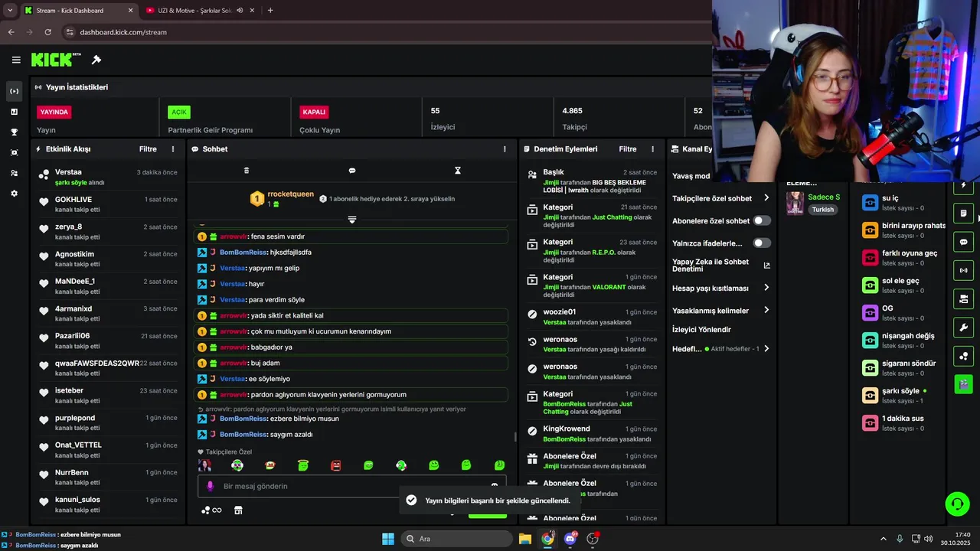This screenshot has width=980, height=551.
Task: Click Verstaa in the activity feed
Action: point(68,172)
